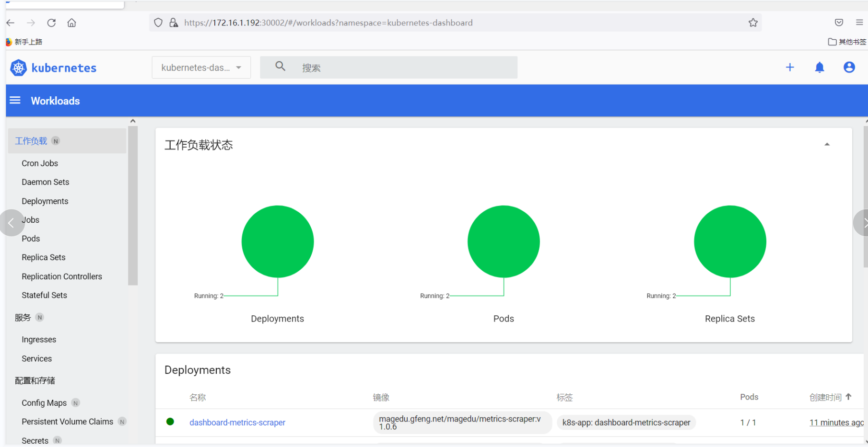Sort deployments by 创建时间 column
Image resolution: width=868 pixels, height=447 pixels.
point(830,397)
